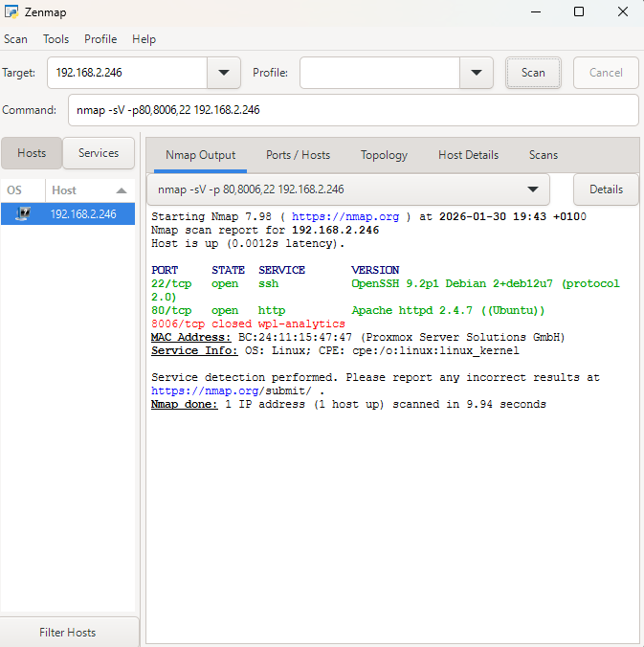Expand the Profile dropdown list
This screenshot has width=644, height=647.
(x=476, y=73)
